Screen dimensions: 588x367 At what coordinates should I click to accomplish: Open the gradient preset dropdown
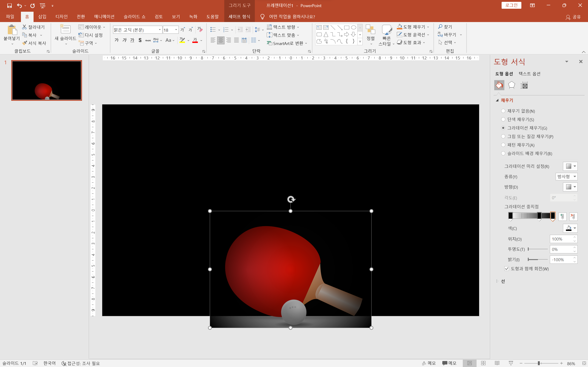click(570, 166)
